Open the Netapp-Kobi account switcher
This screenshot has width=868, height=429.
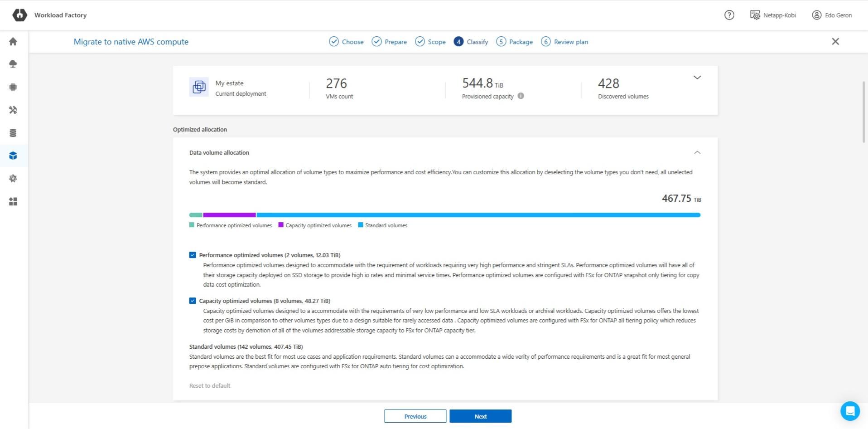tap(773, 15)
